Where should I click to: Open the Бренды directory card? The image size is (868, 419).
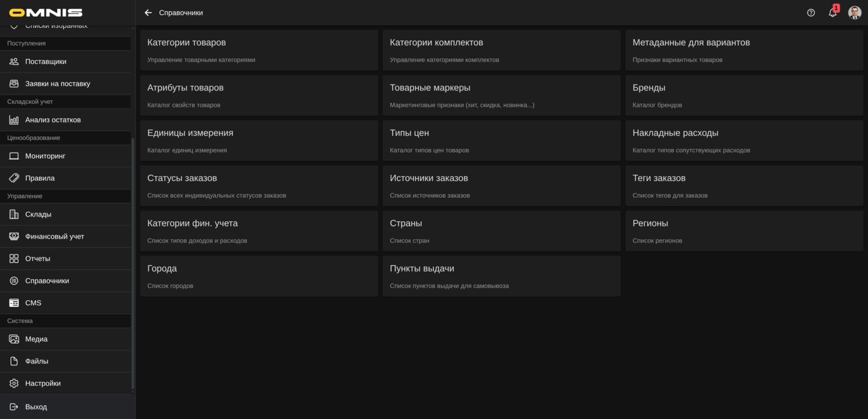tap(744, 95)
